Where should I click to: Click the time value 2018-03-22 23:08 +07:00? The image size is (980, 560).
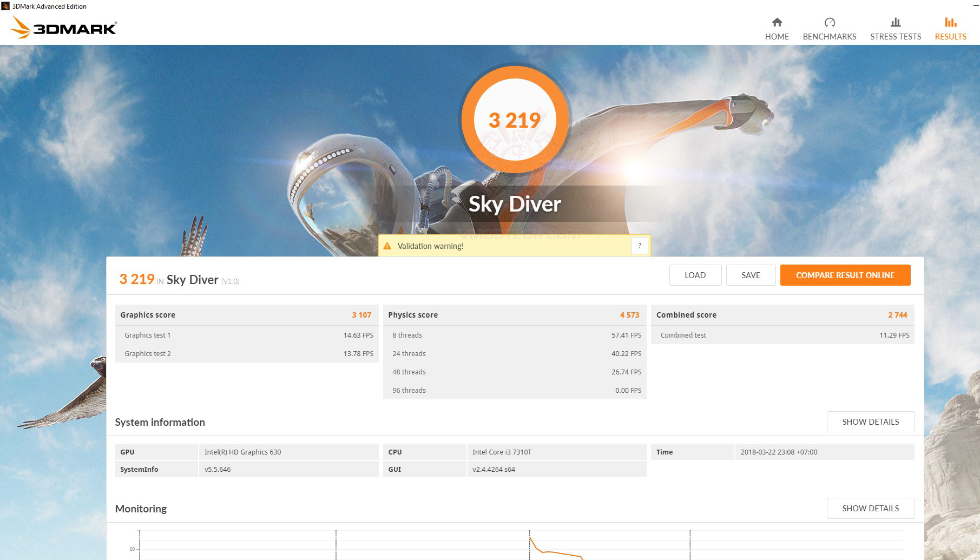click(x=779, y=452)
